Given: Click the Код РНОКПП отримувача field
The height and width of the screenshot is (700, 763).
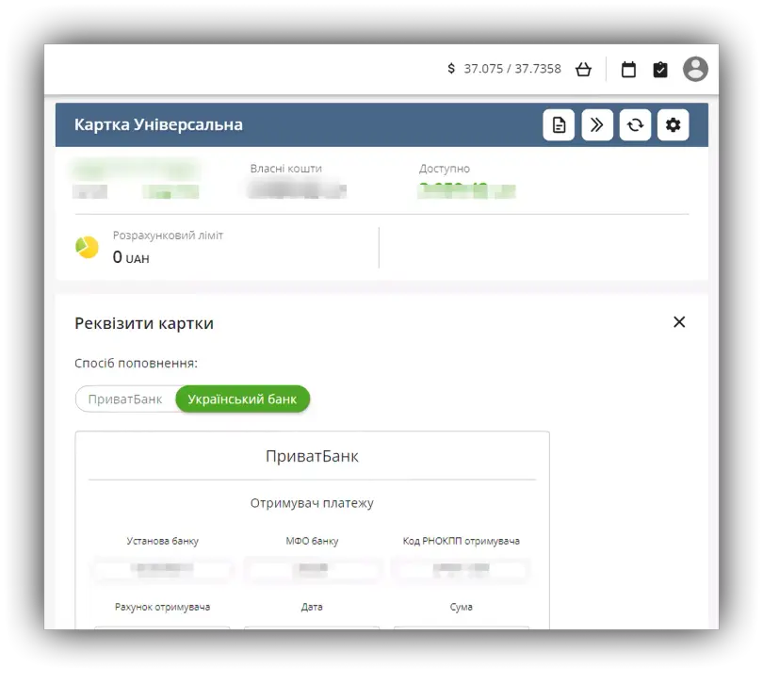Looking at the screenshot, I should click(461, 569).
